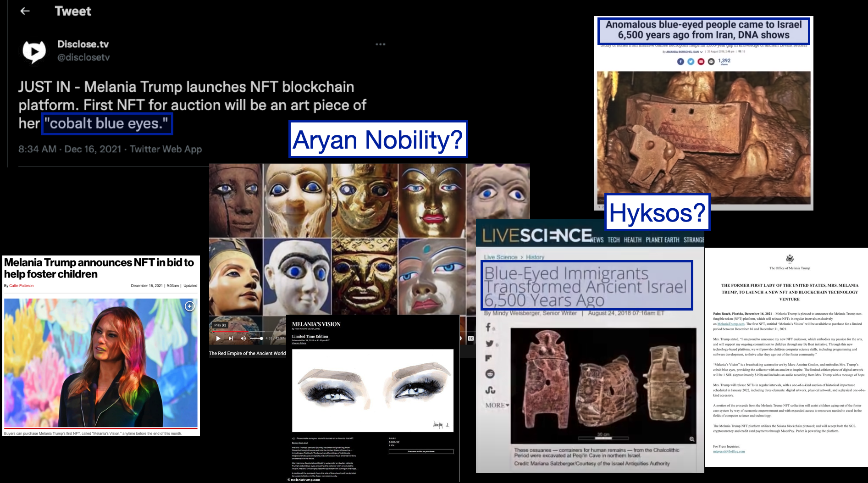
Task: Open the tweet's three-dot more menu
Action: pyautogui.click(x=380, y=44)
